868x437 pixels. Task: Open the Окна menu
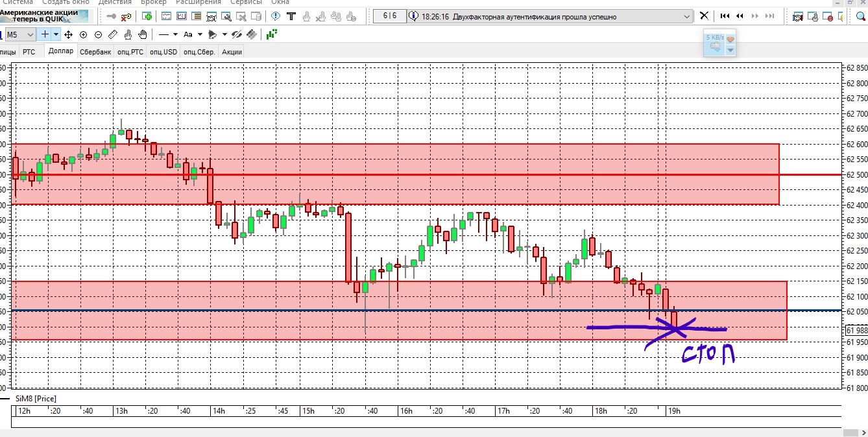click(280, 3)
